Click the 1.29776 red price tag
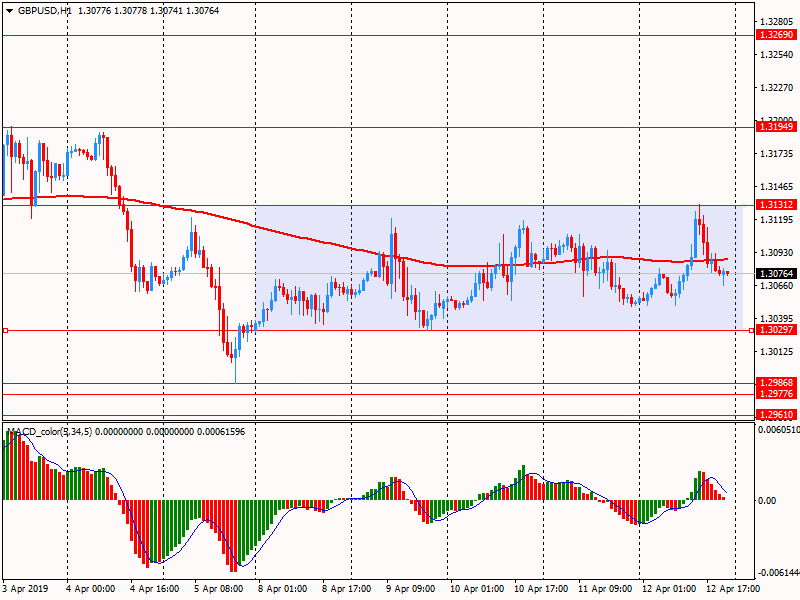 775,394
